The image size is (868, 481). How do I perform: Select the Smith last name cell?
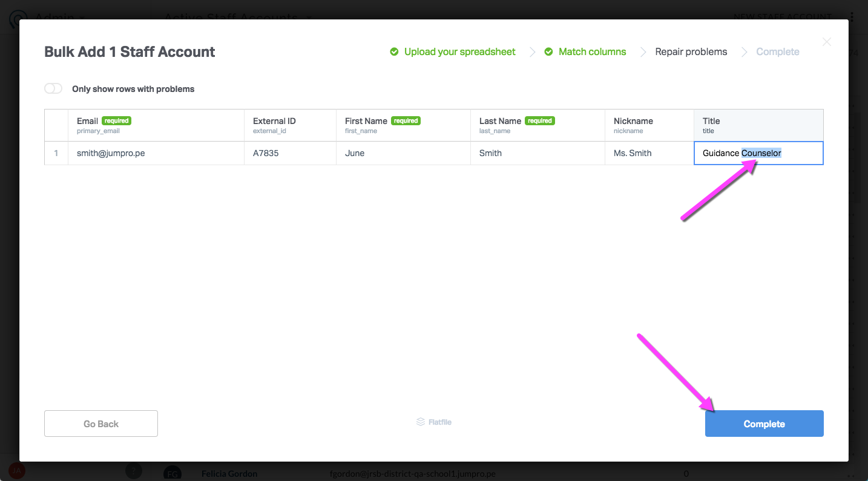pyautogui.click(x=538, y=153)
